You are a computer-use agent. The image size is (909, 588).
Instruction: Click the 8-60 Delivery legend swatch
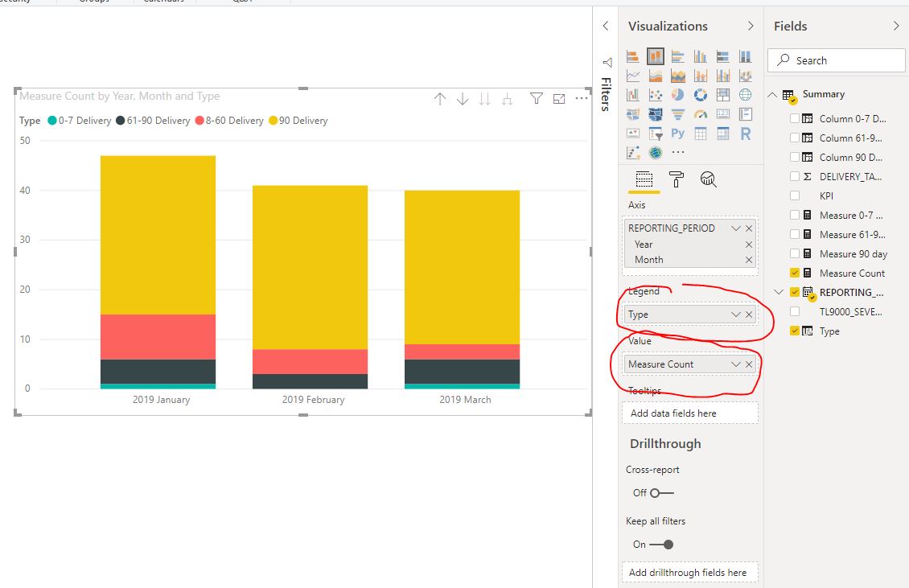pos(199,121)
